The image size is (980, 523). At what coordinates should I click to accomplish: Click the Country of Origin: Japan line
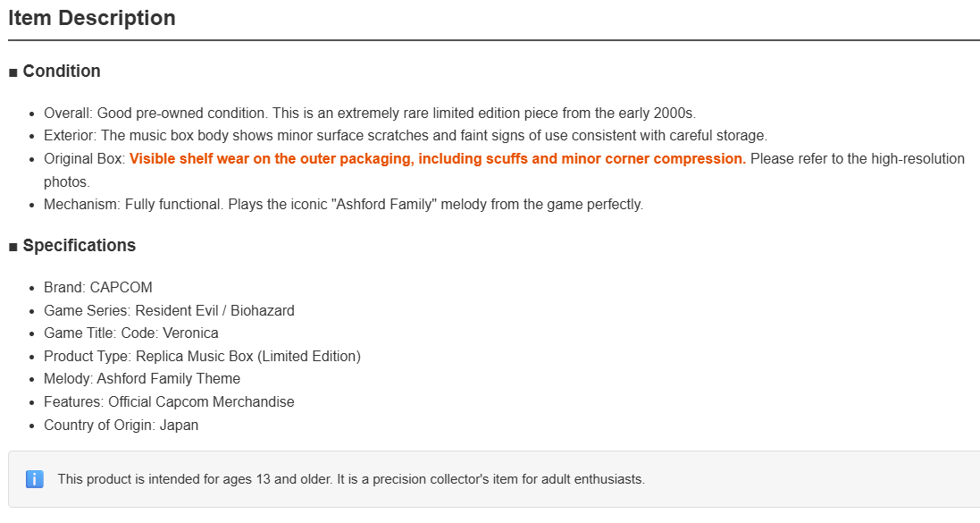click(x=121, y=426)
